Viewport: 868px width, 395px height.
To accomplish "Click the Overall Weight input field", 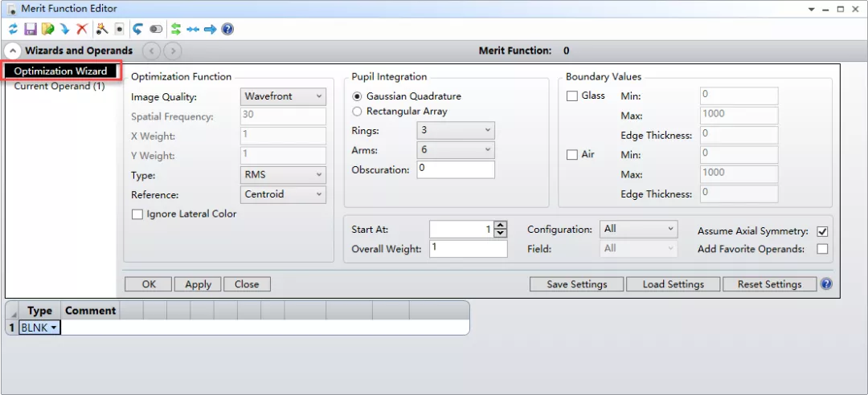I will [x=468, y=249].
